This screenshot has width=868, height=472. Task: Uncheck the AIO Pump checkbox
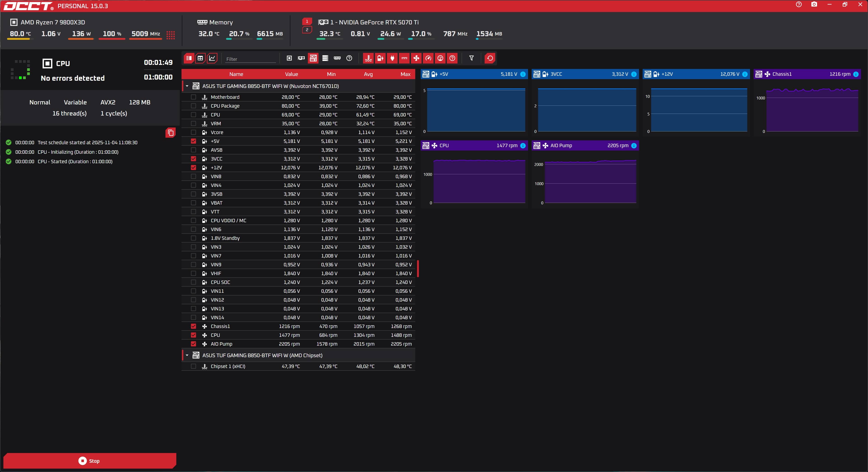[193, 344]
